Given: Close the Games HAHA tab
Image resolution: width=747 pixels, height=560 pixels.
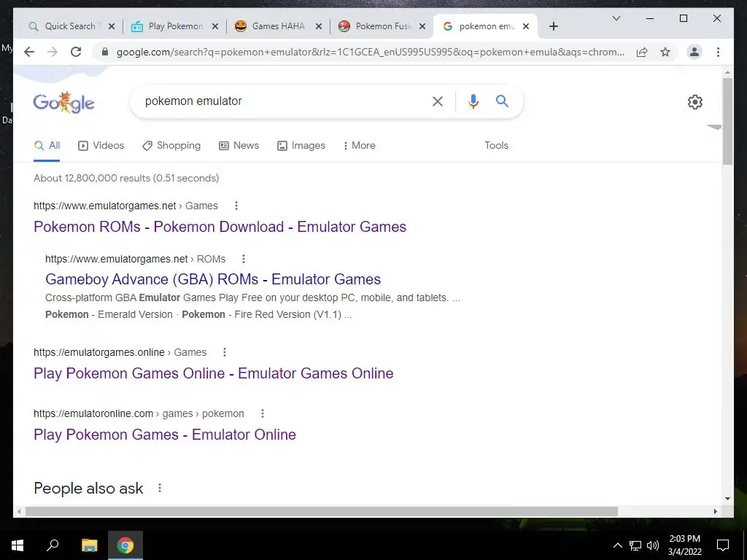Looking at the screenshot, I should (319, 26).
